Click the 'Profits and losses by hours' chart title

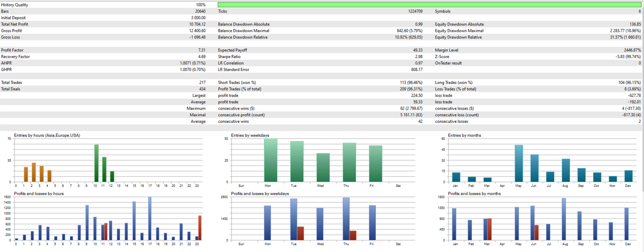click(39, 194)
